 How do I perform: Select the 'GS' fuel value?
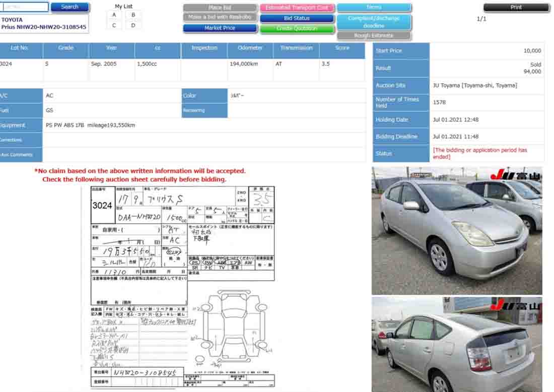(x=49, y=110)
